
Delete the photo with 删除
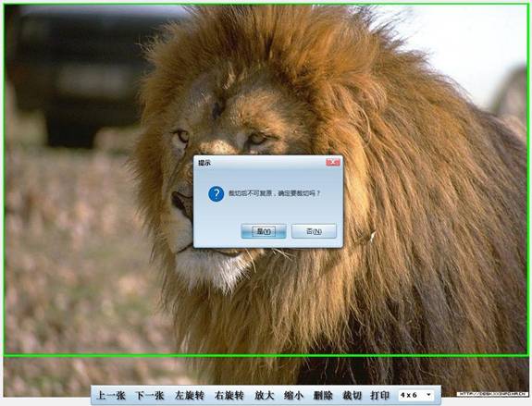[x=323, y=396]
